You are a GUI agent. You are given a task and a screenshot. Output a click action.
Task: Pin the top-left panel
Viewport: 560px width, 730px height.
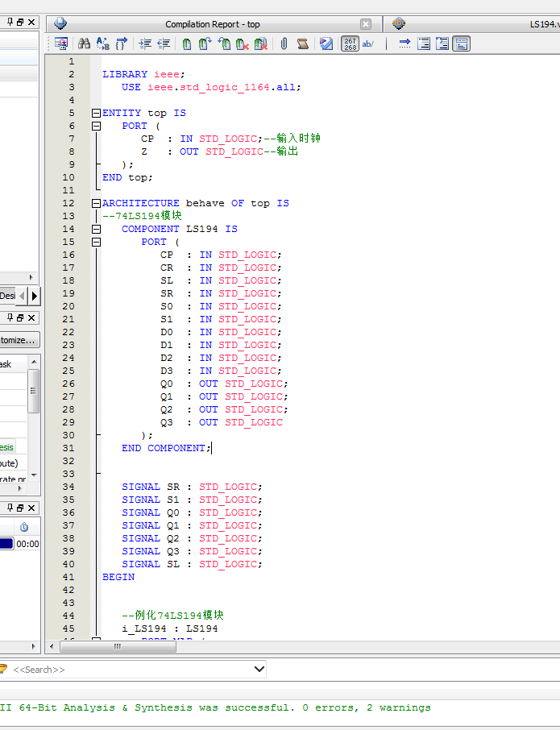[x=10, y=22]
